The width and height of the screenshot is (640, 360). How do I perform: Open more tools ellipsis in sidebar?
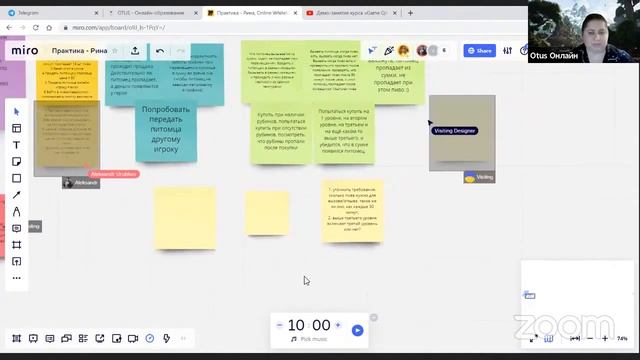coord(16,278)
